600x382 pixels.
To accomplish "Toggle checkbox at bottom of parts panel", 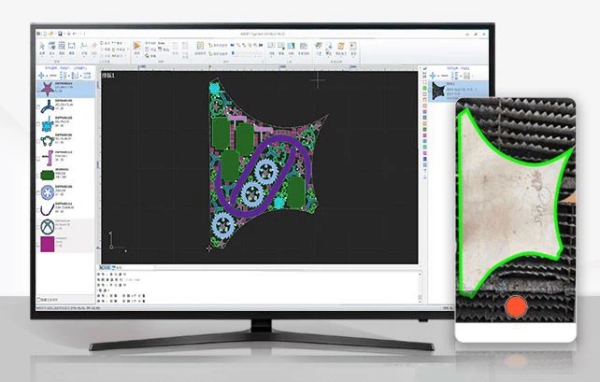I will [39, 300].
